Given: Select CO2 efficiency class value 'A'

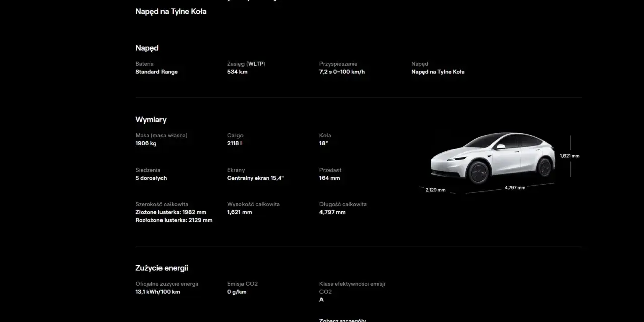Looking at the screenshot, I should [321, 300].
